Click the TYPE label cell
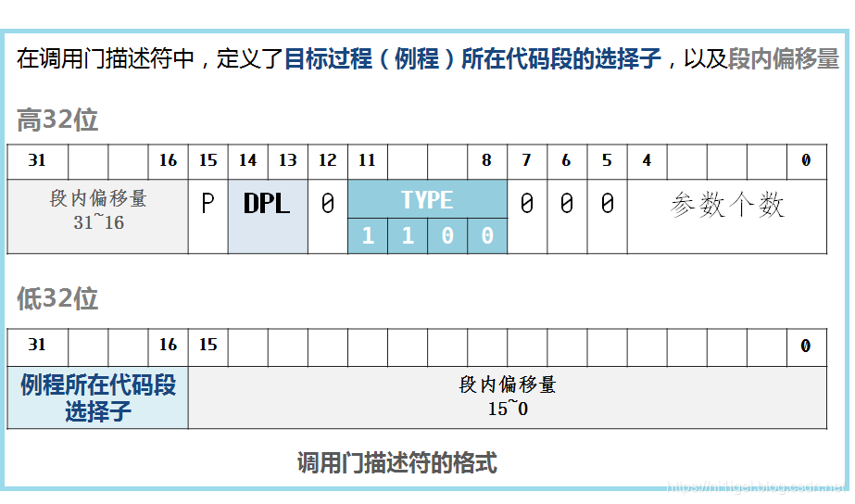 (428, 199)
